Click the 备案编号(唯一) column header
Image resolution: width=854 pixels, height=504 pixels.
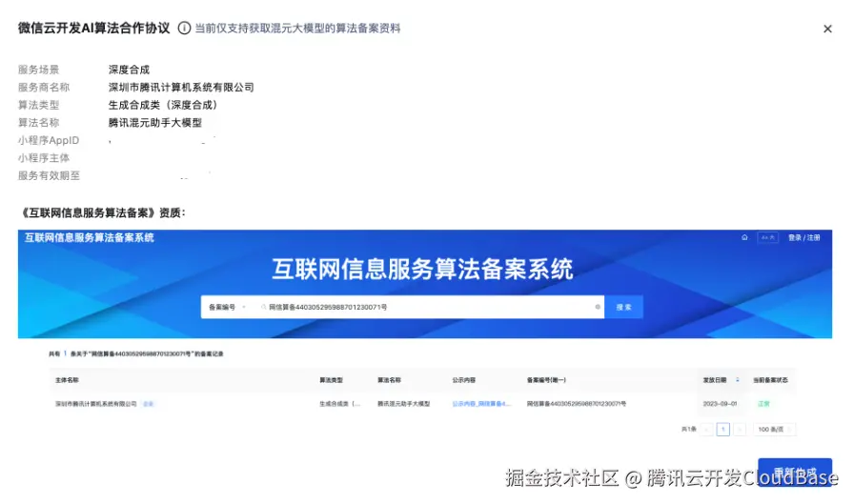tap(546, 380)
